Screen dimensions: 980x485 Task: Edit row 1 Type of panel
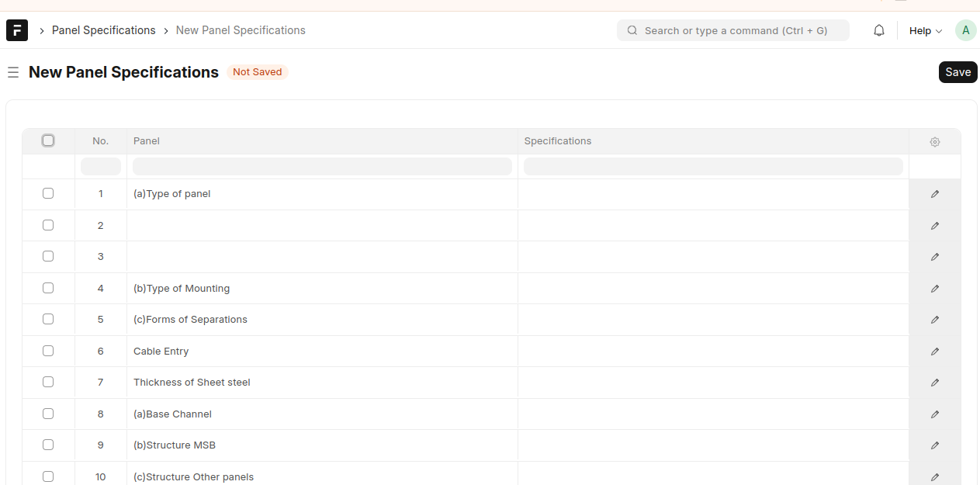click(934, 194)
